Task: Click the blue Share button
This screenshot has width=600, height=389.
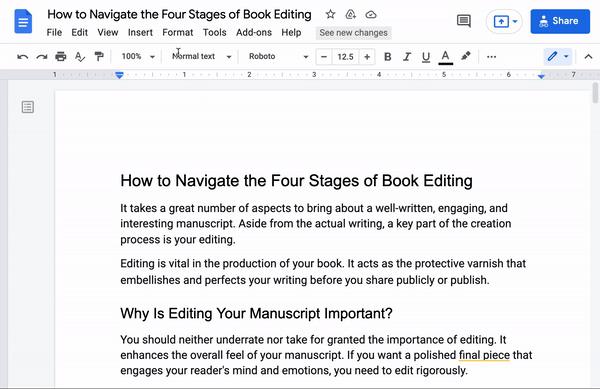Action: click(560, 21)
